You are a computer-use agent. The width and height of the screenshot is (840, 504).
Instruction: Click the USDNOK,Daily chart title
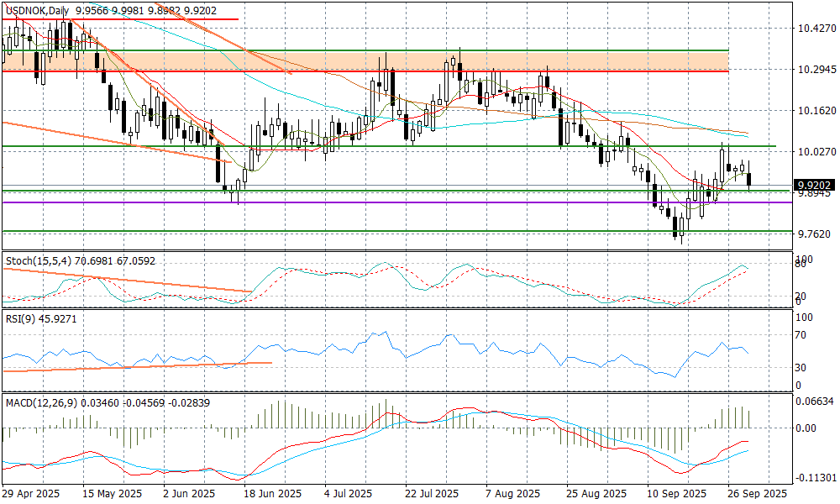pyautogui.click(x=37, y=10)
